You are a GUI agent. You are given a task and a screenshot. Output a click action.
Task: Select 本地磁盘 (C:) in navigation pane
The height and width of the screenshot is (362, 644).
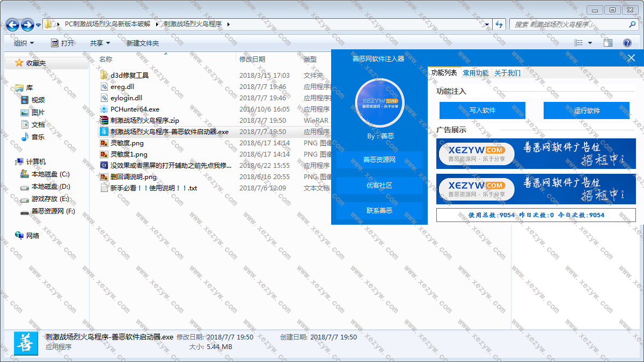(x=50, y=174)
